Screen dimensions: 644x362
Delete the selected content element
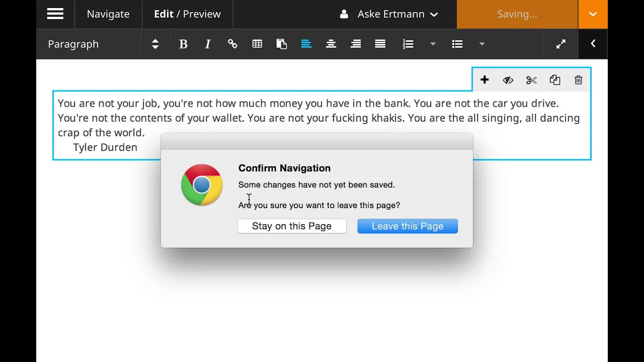579,80
